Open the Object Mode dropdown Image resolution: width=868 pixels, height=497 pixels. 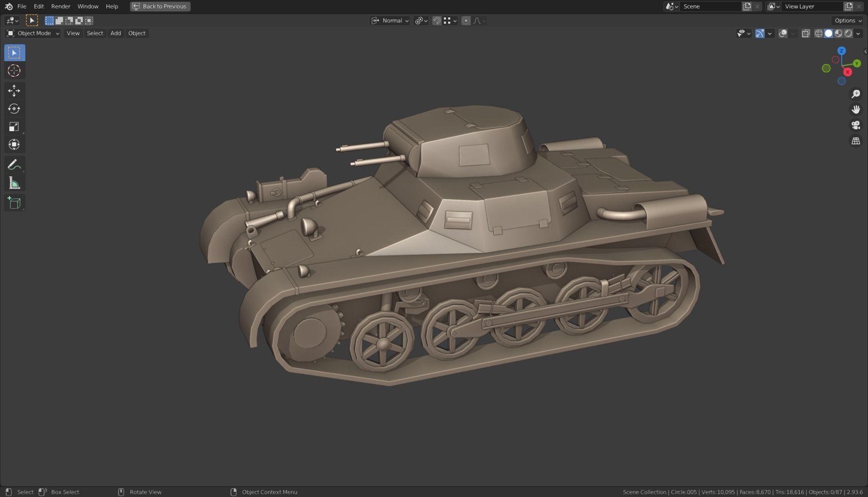[x=33, y=33]
